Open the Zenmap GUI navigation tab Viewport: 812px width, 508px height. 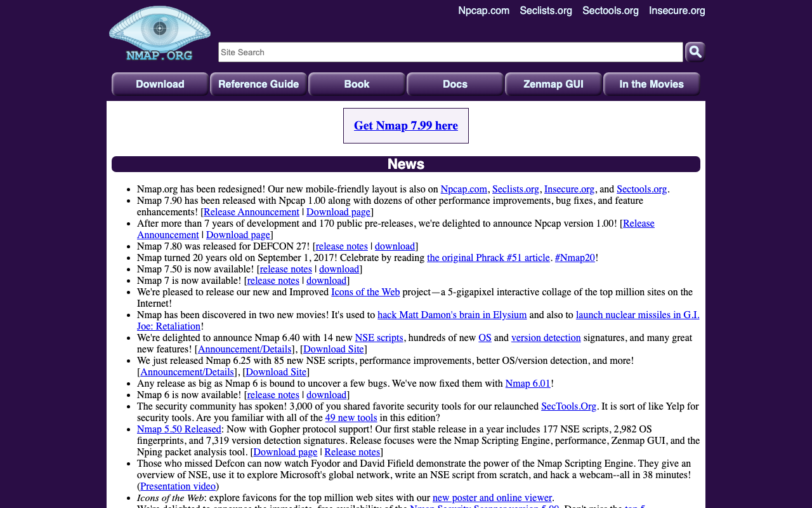point(553,84)
